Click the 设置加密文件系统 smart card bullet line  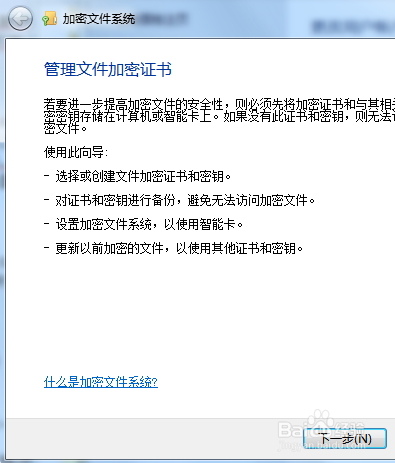pyautogui.click(x=143, y=224)
